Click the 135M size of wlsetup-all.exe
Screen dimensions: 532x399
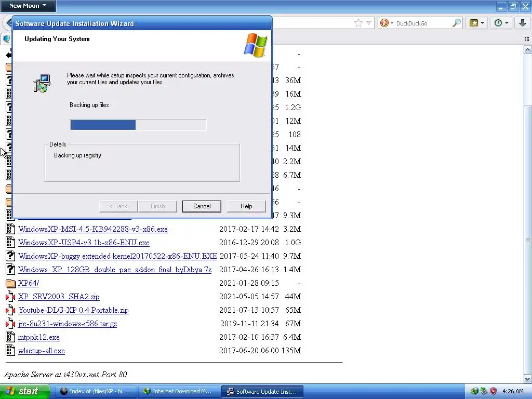pos(291,351)
